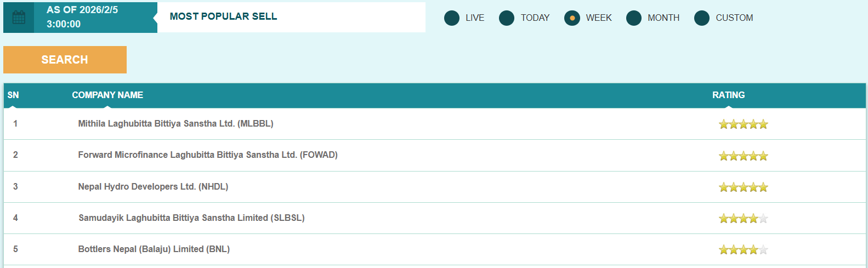Open Mithila Laghubitta Bittiya Sanstha (MLBBL)

click(x=175, y=124)
